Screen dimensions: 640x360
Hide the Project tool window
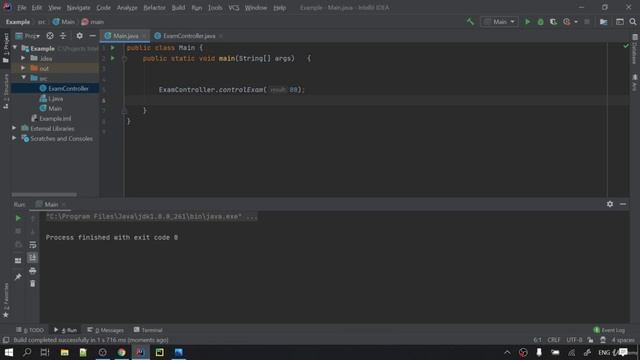tap(93, 36)
